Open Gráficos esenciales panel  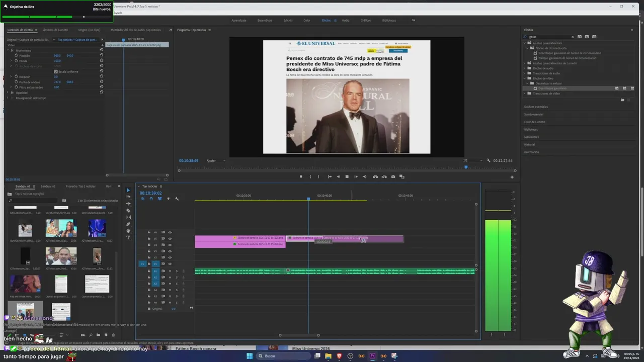[536, 107]
